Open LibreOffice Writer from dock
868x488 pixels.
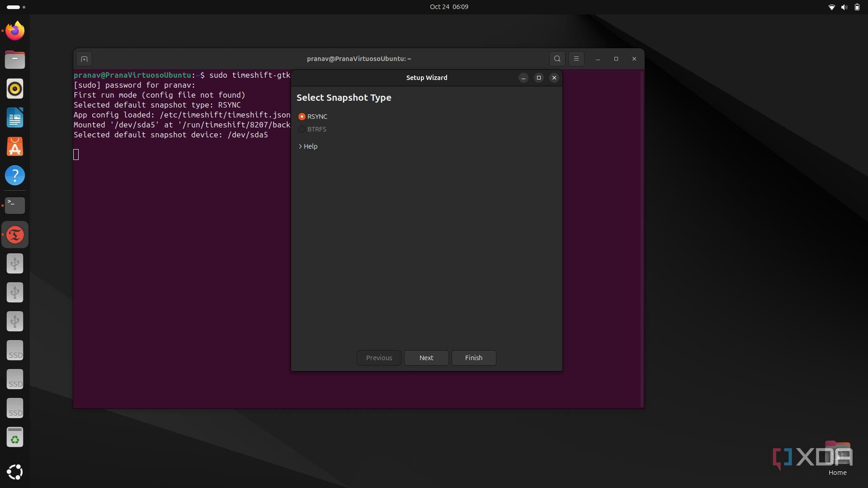[15, 118]
